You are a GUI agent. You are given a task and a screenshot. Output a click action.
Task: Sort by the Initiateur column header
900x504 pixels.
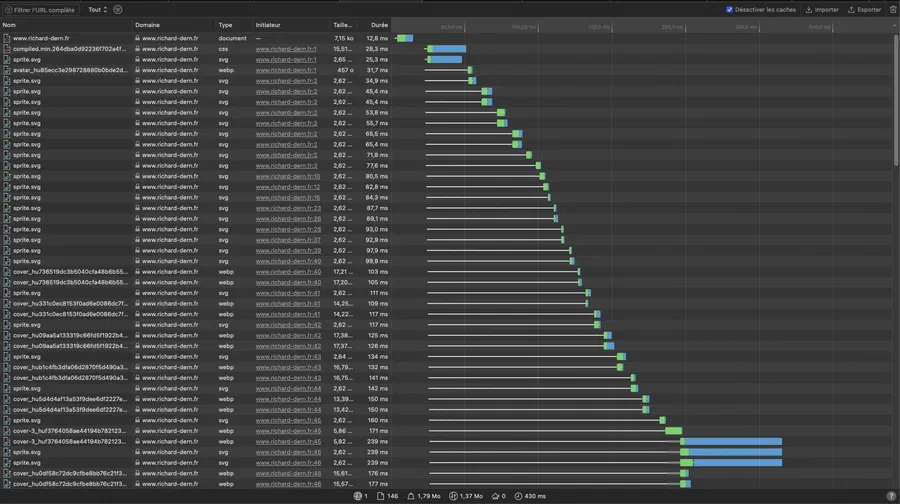[x=268, y=25]
